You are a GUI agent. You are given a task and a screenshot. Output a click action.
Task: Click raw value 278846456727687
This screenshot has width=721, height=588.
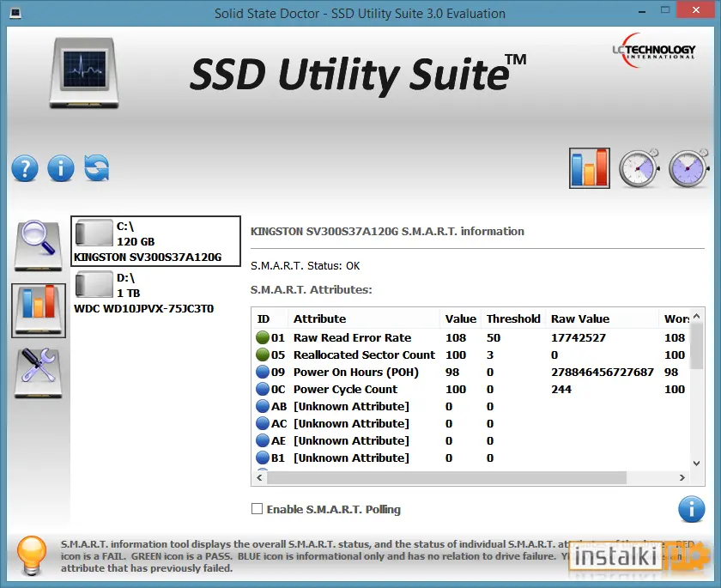point(603,372)
